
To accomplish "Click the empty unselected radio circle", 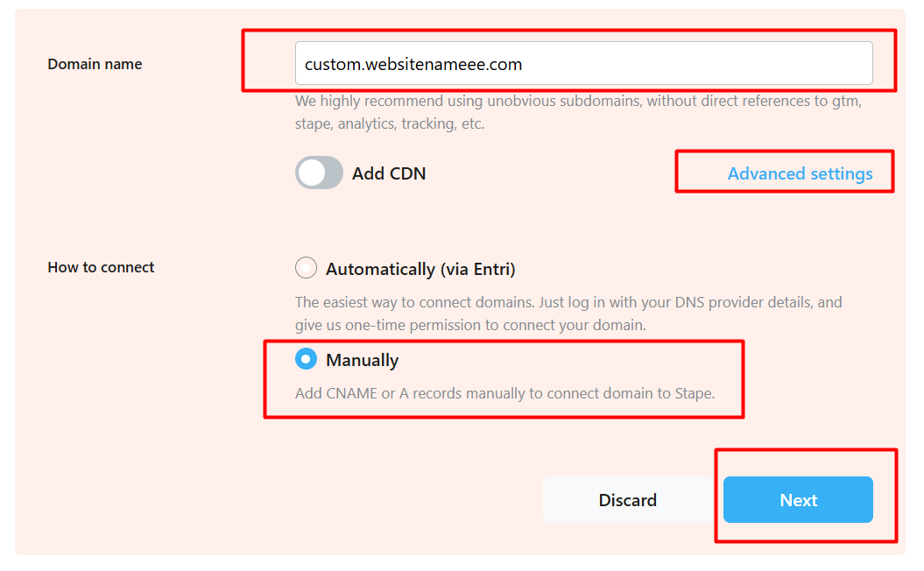I will (306, 268).
